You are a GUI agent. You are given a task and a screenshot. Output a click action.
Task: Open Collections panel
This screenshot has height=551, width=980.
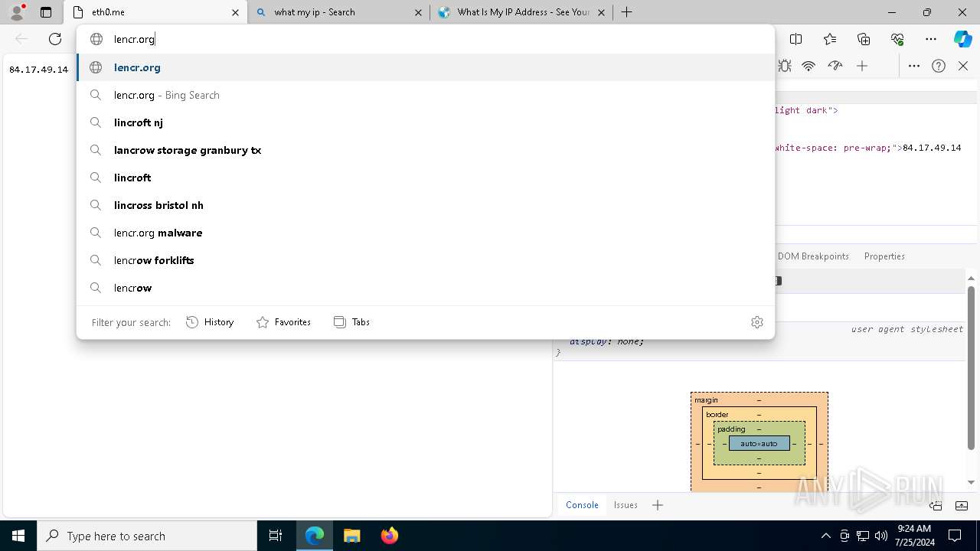[864, 39]
